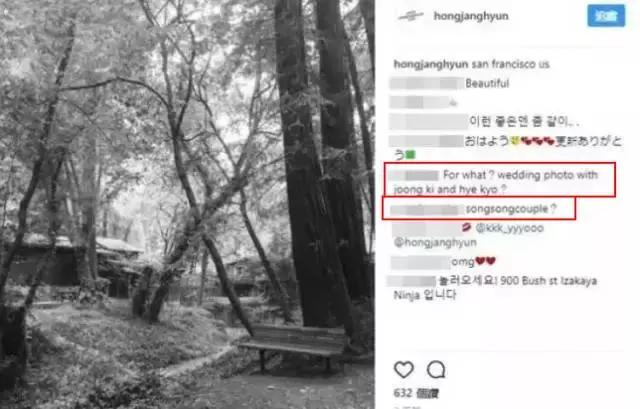Image resolution: width=640 pixels, height=409 pixels.
Task: Open the @hongjanghyun mention in comments
Action: coord(435,242)
